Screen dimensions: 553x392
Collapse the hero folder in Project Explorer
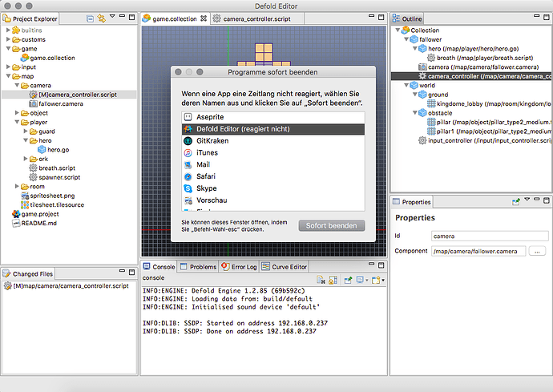[26, 140]
